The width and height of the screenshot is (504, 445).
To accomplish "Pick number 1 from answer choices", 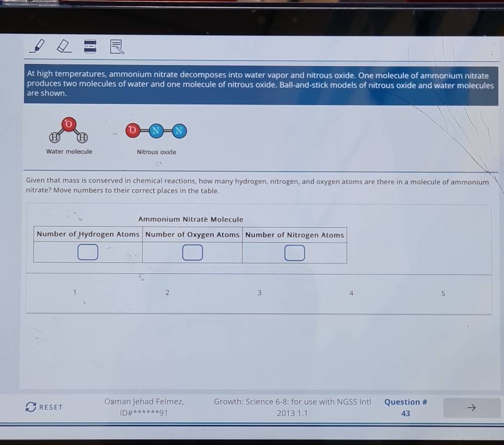I will pos(74,292).
